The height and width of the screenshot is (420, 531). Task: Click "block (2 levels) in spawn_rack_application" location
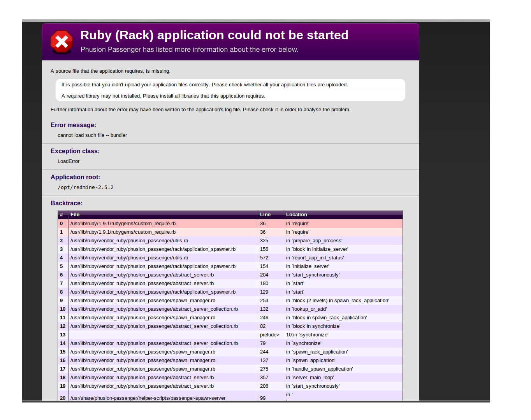pyautogui.click(x=338, y=301)
